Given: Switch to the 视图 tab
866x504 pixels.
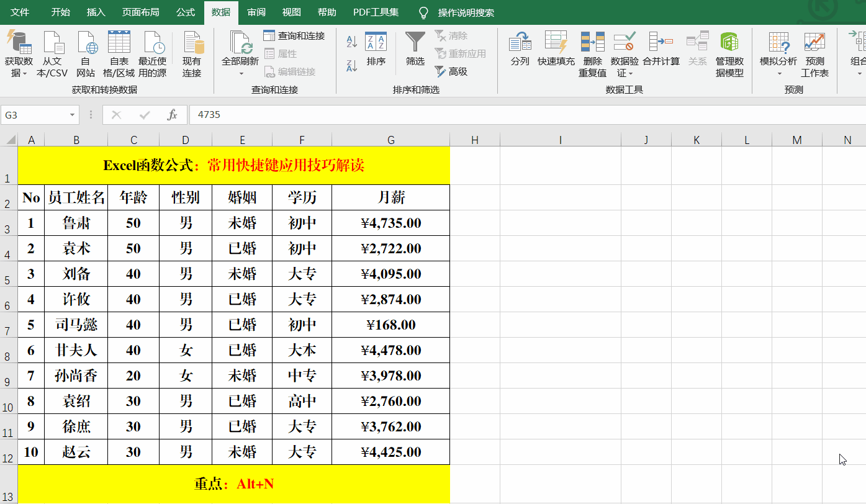Looking at the screenshot, I should [291, 12].
